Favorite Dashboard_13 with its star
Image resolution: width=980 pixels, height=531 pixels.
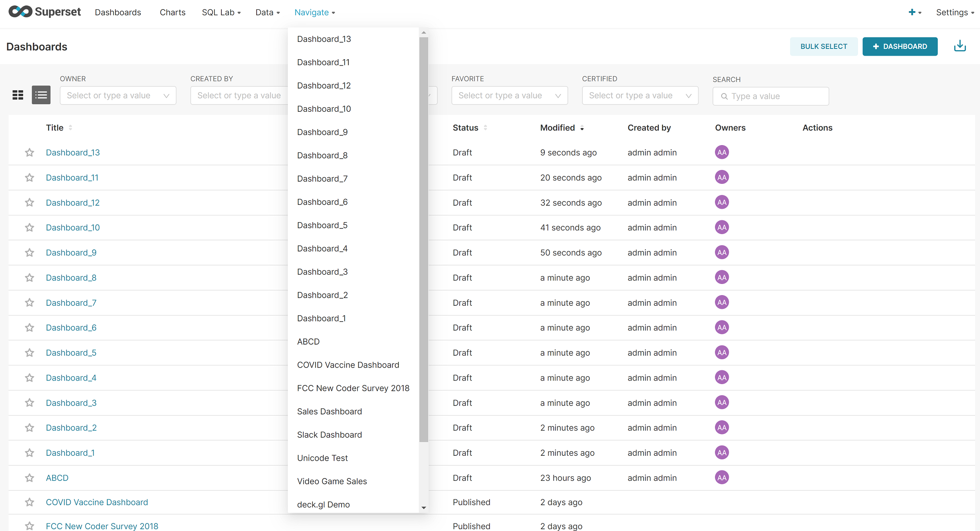29,153
